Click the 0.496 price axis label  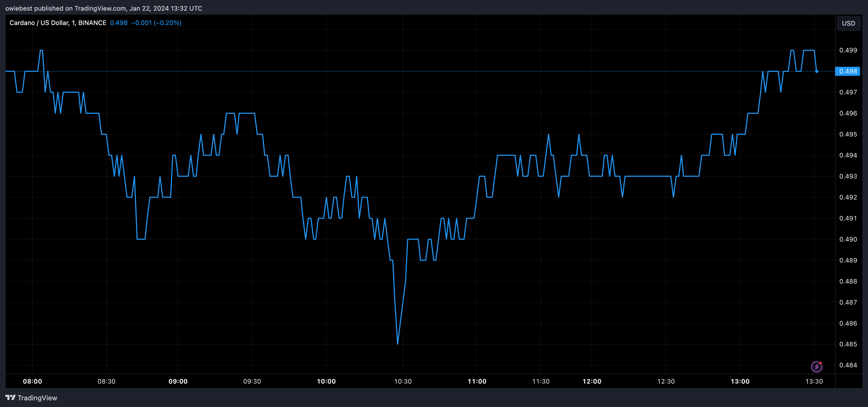pyautogui.click(x=848, y=113)
